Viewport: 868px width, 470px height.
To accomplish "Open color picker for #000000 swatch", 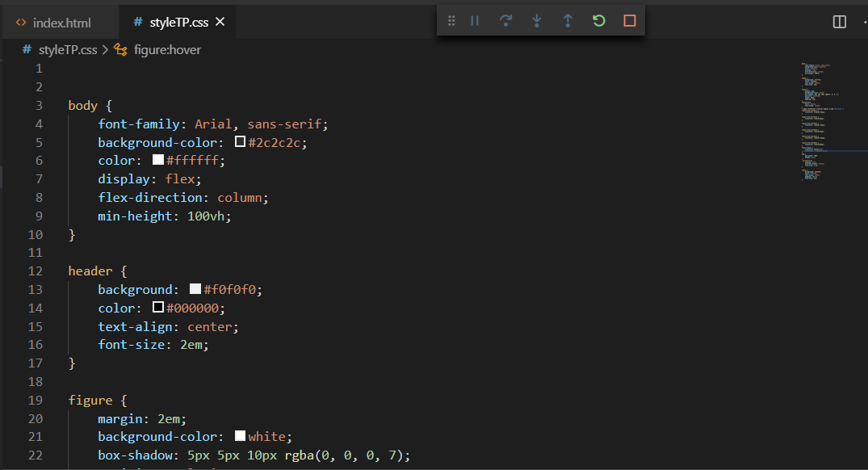I will click(157, 307).
